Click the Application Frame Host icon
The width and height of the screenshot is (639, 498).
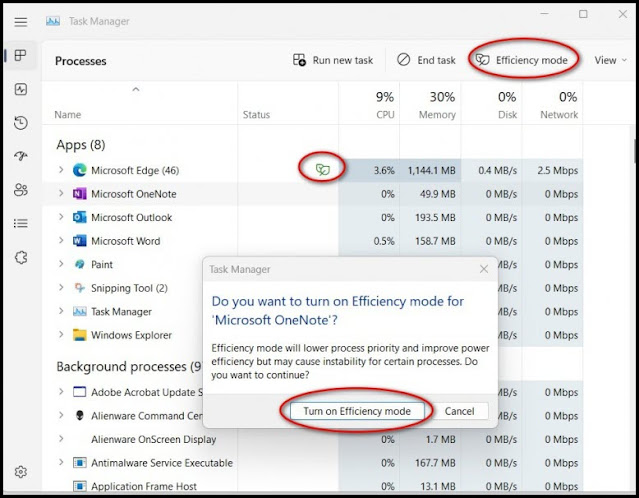pos(79,486)
